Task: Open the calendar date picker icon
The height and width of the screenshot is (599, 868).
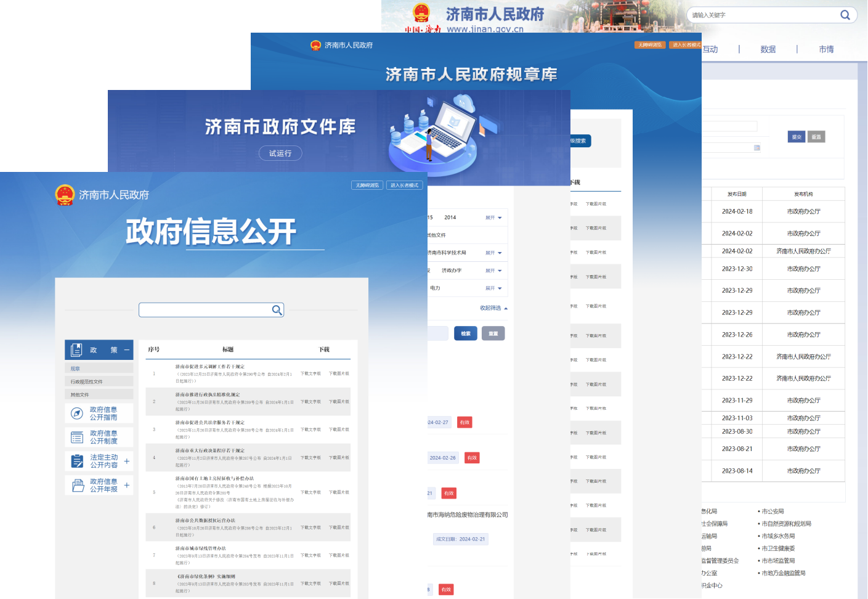Action: [756, 148]
